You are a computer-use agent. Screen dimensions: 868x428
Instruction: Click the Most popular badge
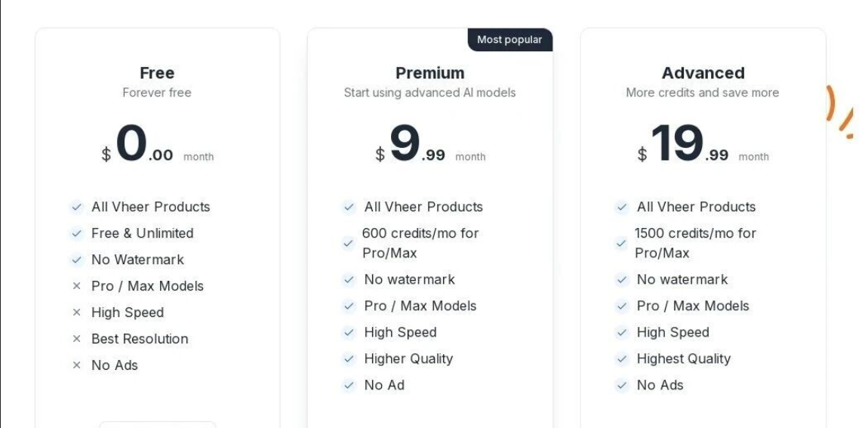[x=509, y=40]
